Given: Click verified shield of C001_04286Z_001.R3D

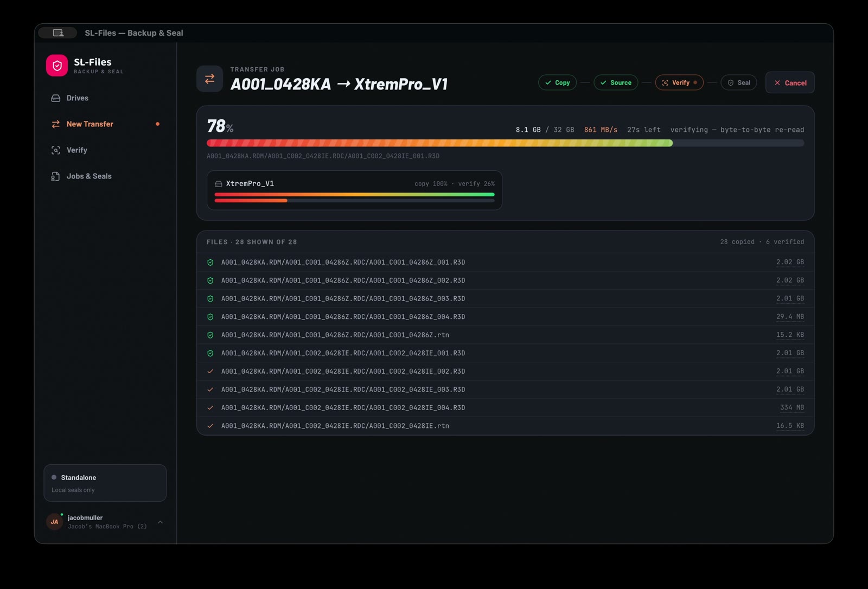Looking at the screenshot, I should [x=210, y=263].
